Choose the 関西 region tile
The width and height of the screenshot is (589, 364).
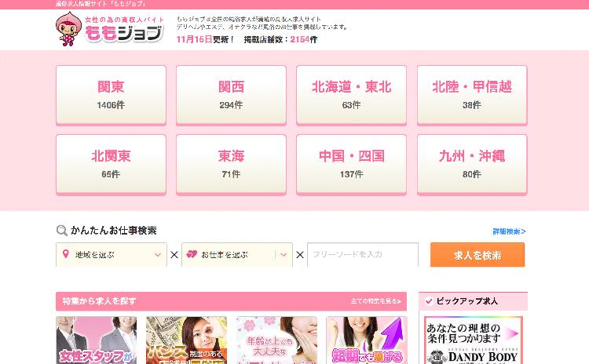[231, 95]
